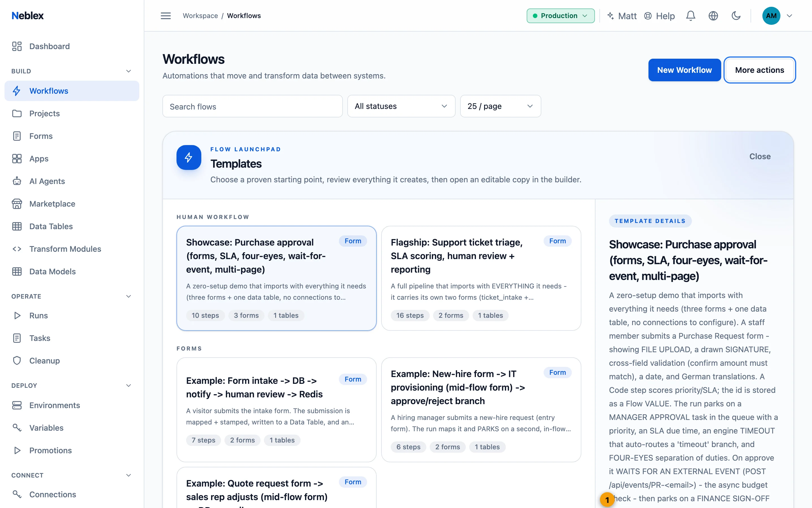Open Matt AI assistant

coord(622,16)
